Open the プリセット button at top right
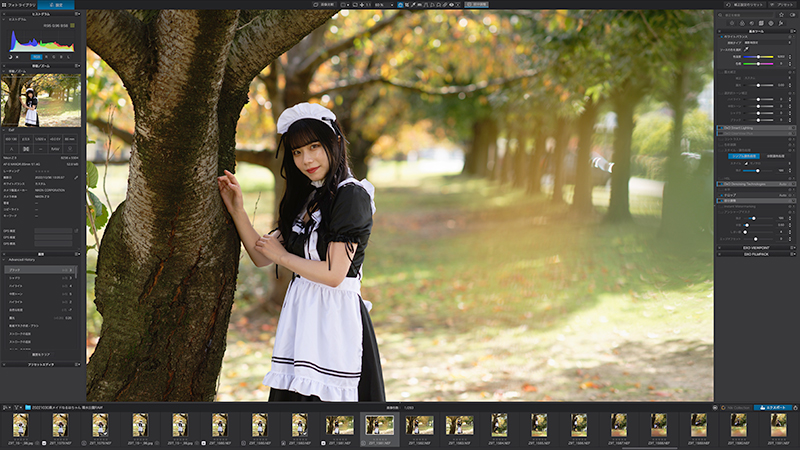 click(783, 5)
